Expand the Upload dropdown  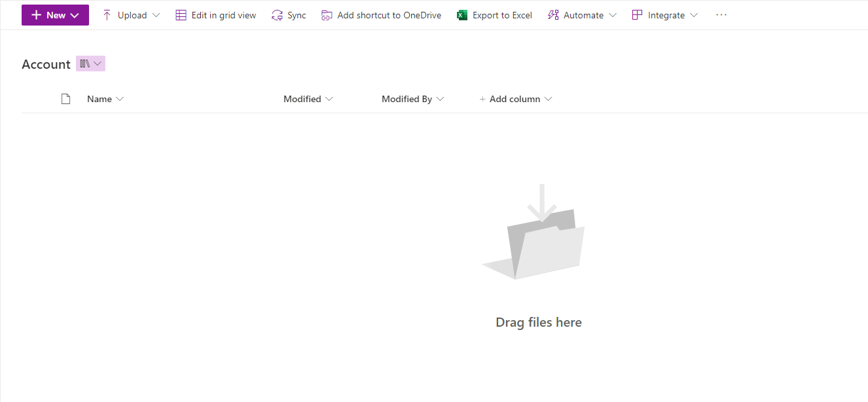(x=157, y=14)
